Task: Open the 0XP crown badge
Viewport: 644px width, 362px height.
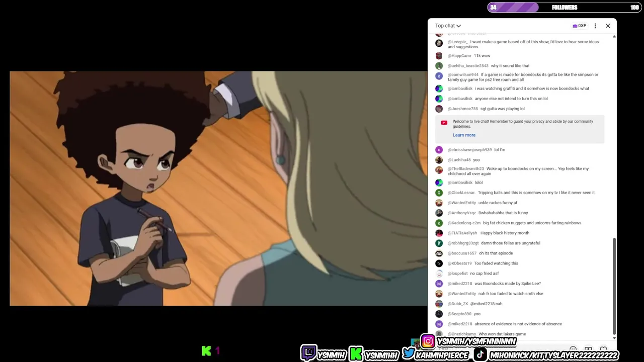Action: point(579,26)
